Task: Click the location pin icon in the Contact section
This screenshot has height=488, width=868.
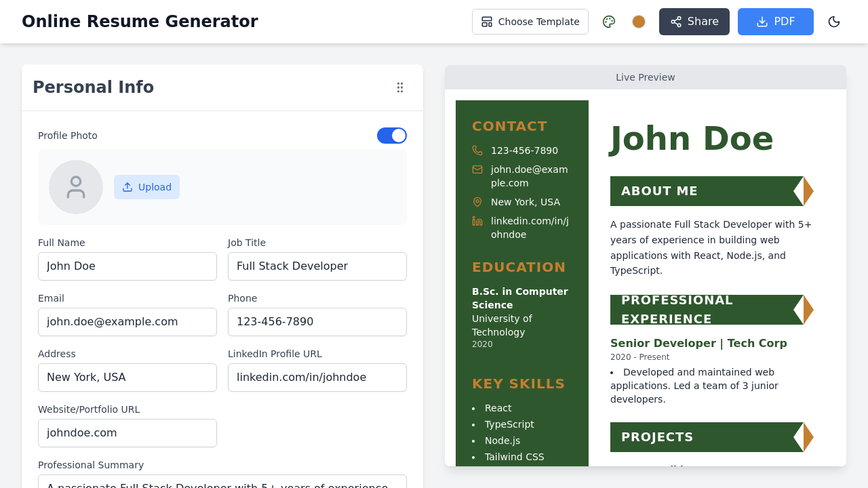Action: (477, 202)
